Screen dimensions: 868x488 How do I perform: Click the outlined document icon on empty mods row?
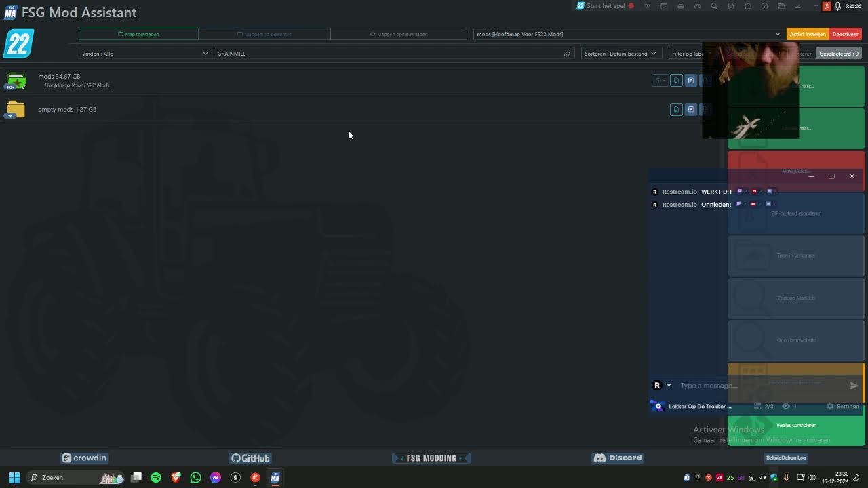click(676, 109)
